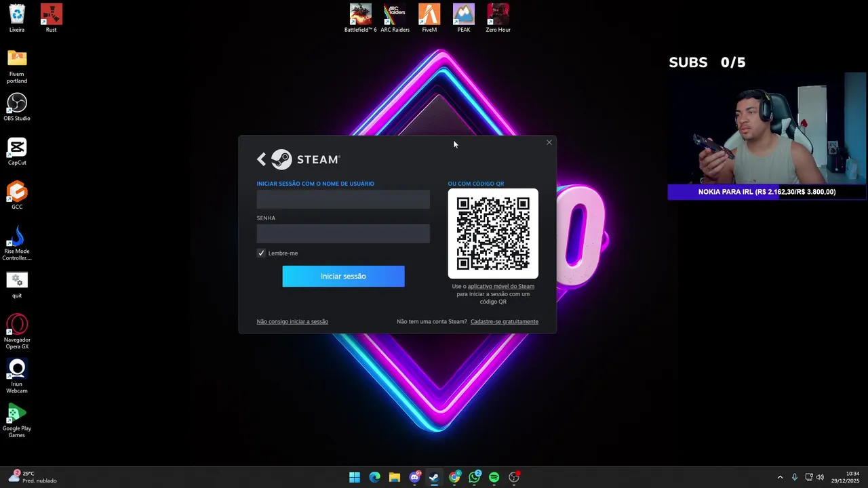Click the Não tem uma conta Steam? text
Screen dimensions: 868x488
(432, 321)
